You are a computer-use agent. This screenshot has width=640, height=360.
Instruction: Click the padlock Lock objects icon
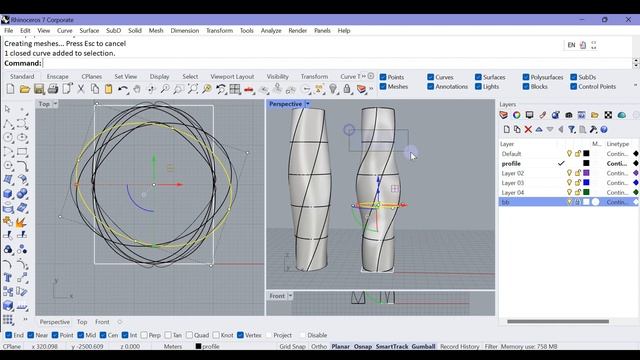click(x=347, y=89)
